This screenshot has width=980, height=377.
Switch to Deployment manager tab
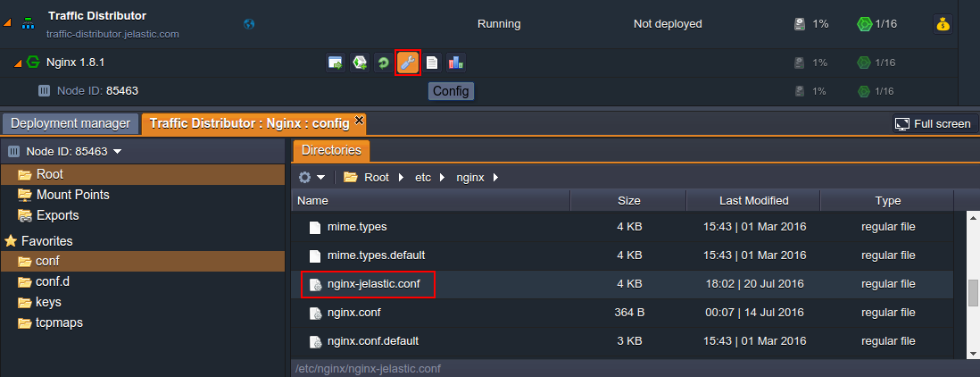click(x=71, y=124)
